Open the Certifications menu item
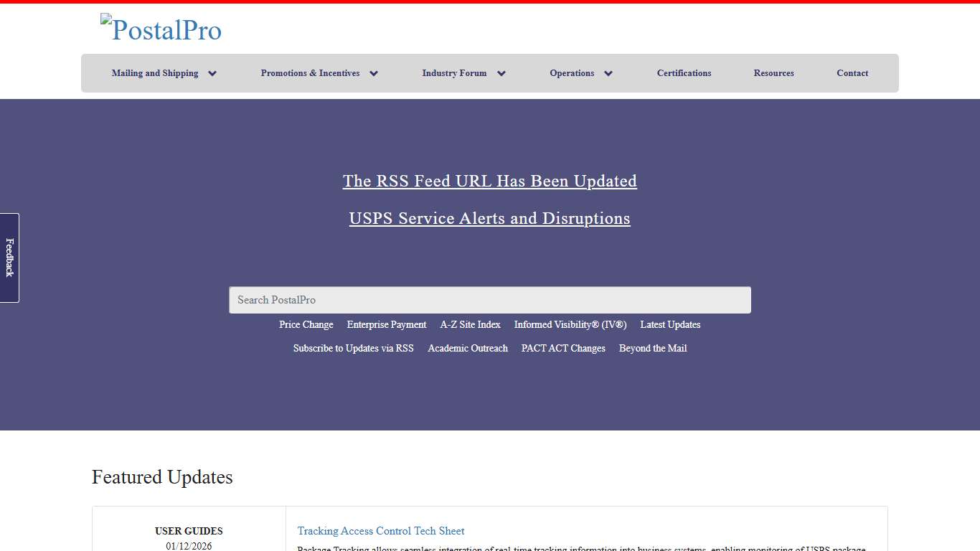This screenshot has width=980, height=551. (684, 73)
